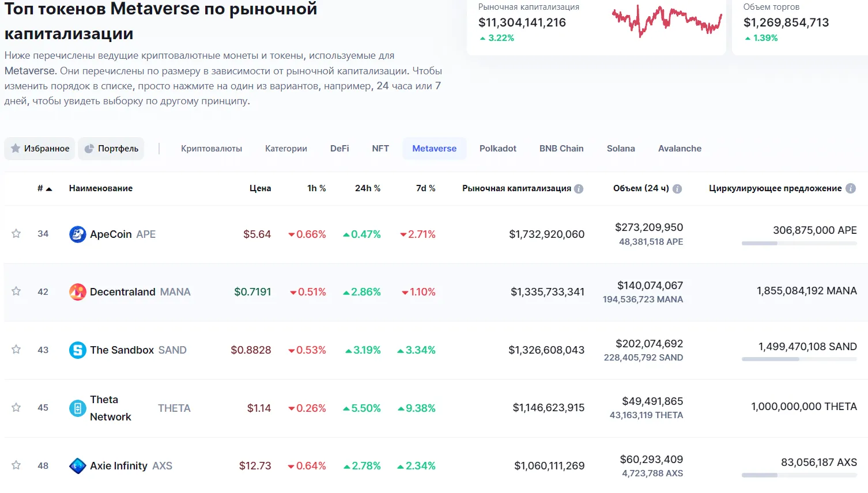
Task: Open the Decentraland coin page link
Action: tap(140, 292)
